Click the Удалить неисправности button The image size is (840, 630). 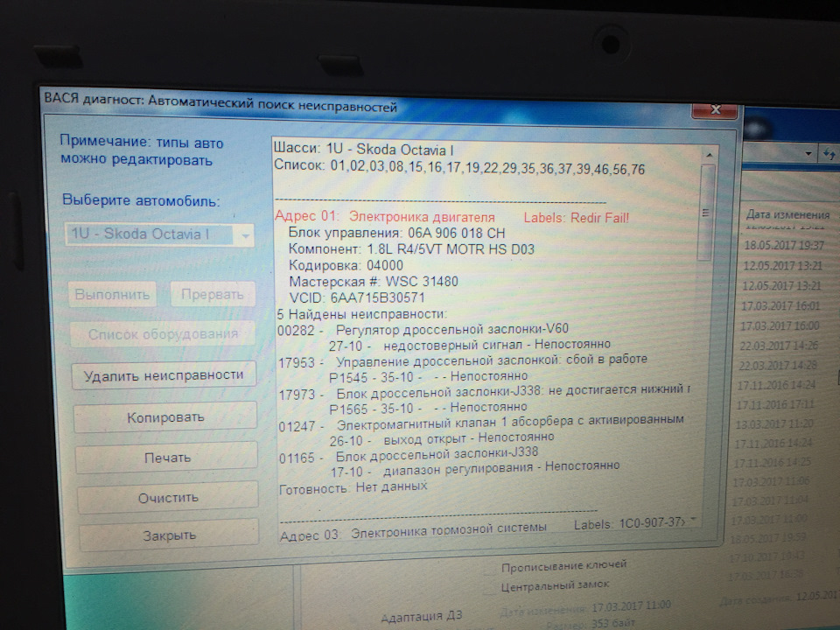coord(164,375)
